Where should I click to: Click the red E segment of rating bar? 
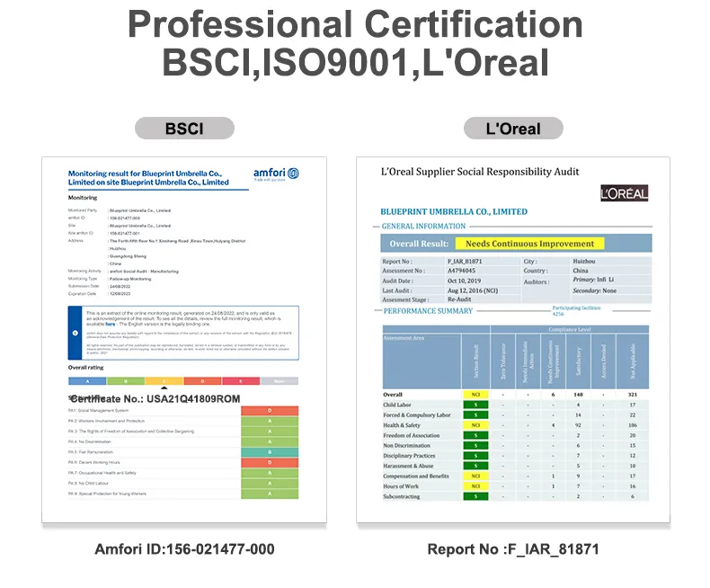point(241,381)
